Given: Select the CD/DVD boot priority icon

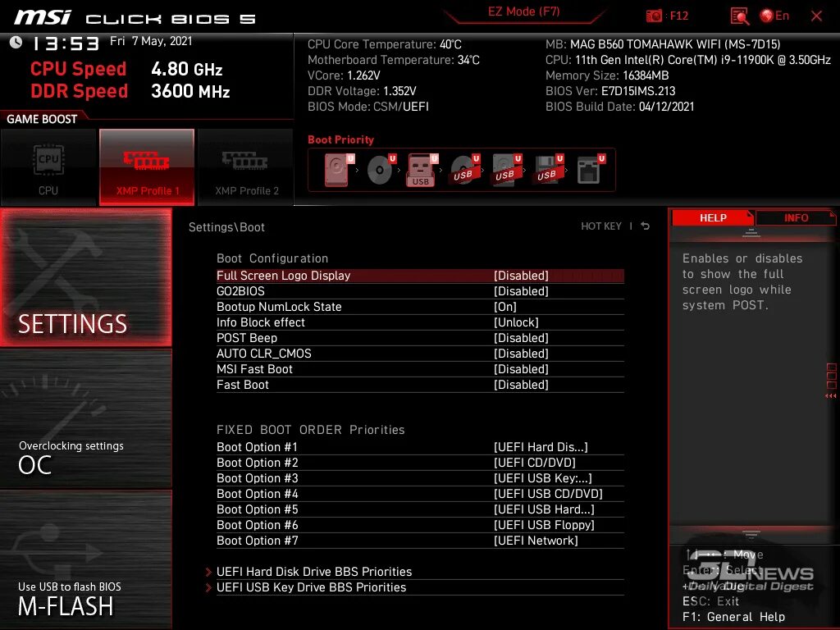Looking at the screenshot, I should click(x=381, y=170).
